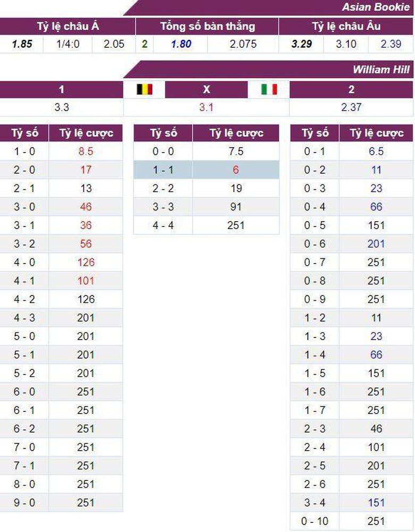Viewport: 415px width, 532px height.
Task: Click the 1.85 Asian handicap odds
Action: (x=22, y=44)
